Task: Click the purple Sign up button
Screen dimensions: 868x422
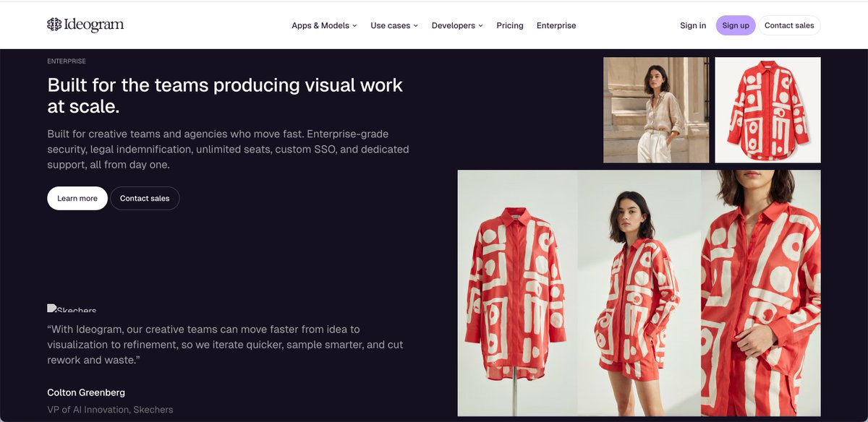Action: click(736, 25)
